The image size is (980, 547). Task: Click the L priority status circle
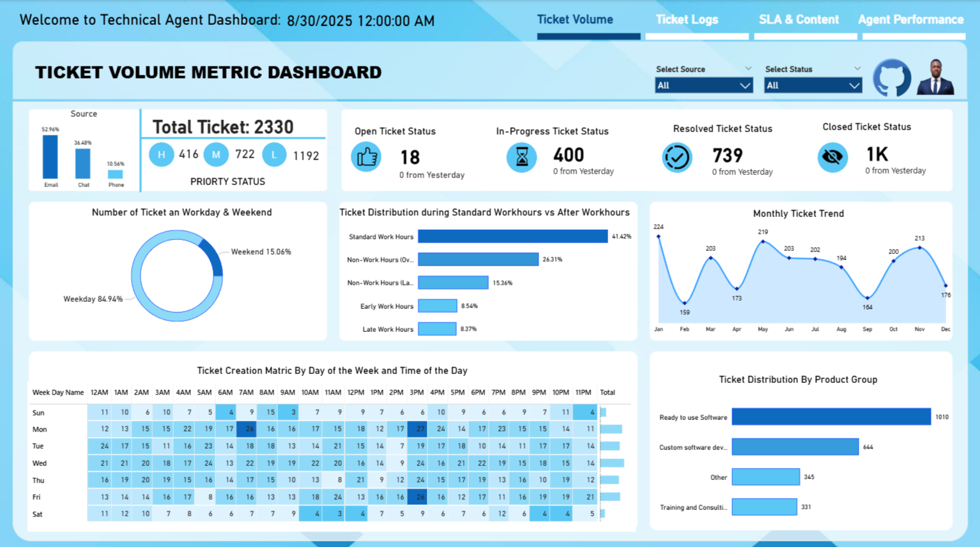click(274, 154)
